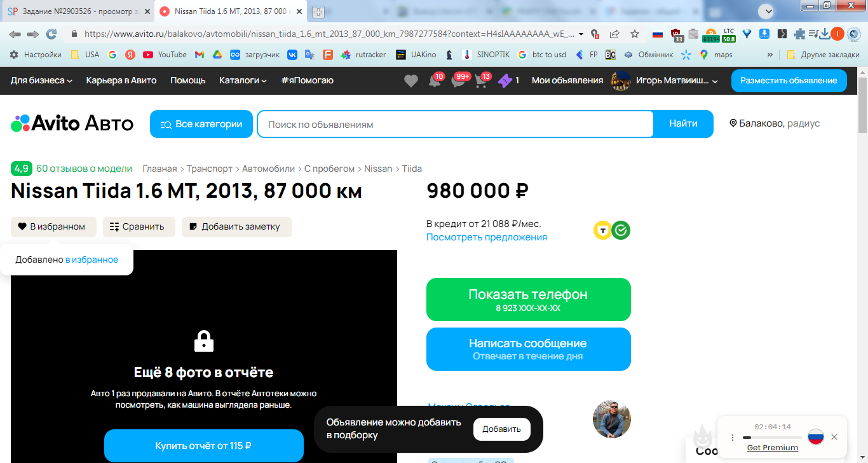Open the #яПомогаю menu item
Image resolution: width=868 pixels, height=463 pixels.
(x=307, y=81)
